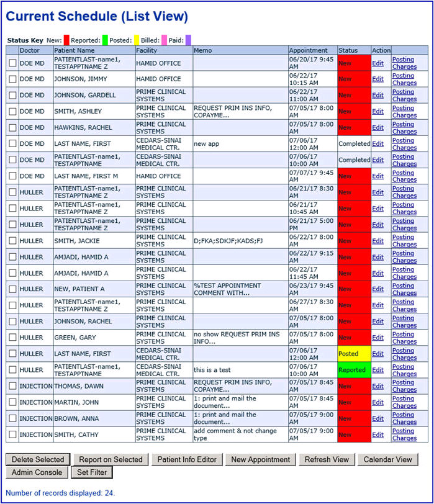Screen dimensions: 434x504
Task: Create a New Appointment
Action: [261, 459]
